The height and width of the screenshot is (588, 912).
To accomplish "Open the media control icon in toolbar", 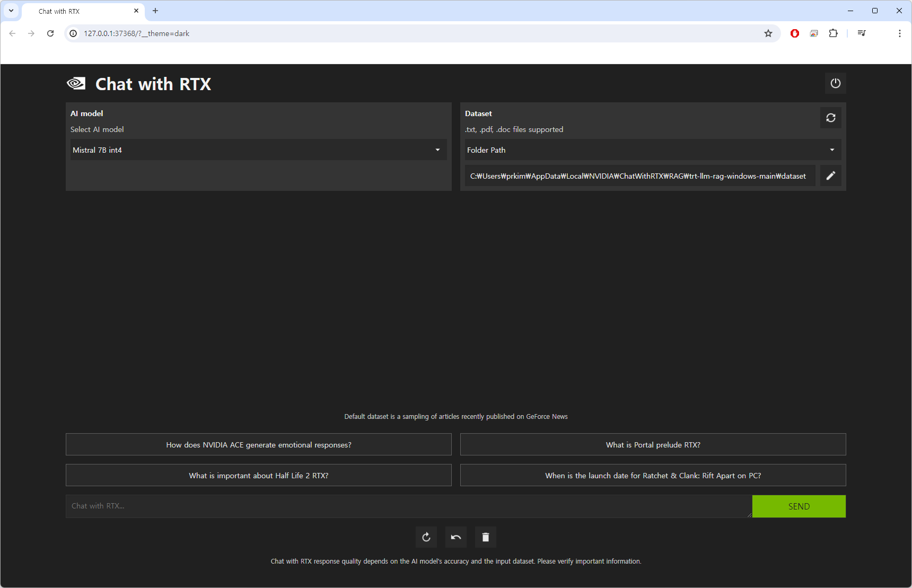I will tap(862, 33).
